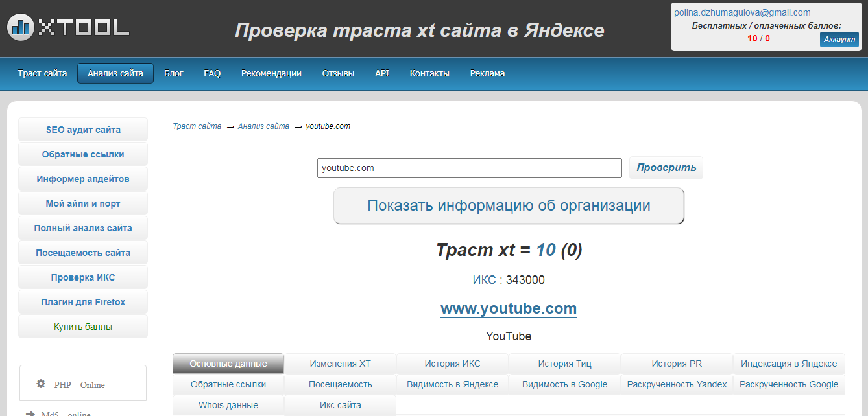The height and width of the screenshot is (416, 868).
Task: Click Обратные ссылки in the left sidebar
Action: 83,154
